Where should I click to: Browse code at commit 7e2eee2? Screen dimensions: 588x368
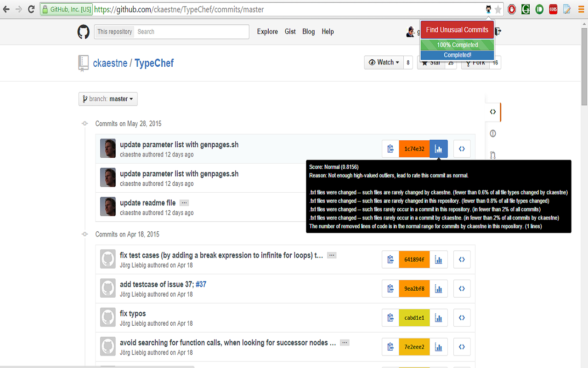462,347
